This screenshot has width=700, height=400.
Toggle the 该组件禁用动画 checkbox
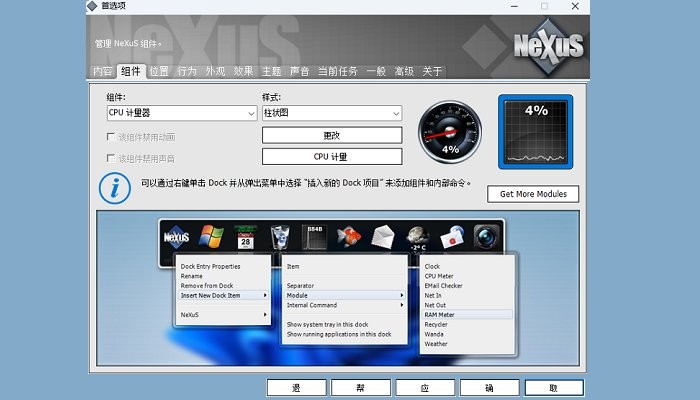click(111, 137)
